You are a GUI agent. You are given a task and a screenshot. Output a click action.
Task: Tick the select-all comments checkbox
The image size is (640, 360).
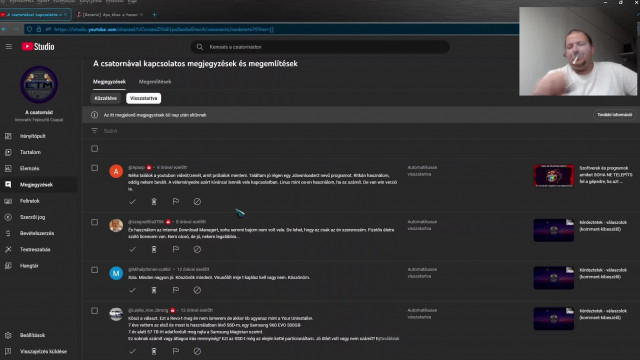[x=94, y=149]
